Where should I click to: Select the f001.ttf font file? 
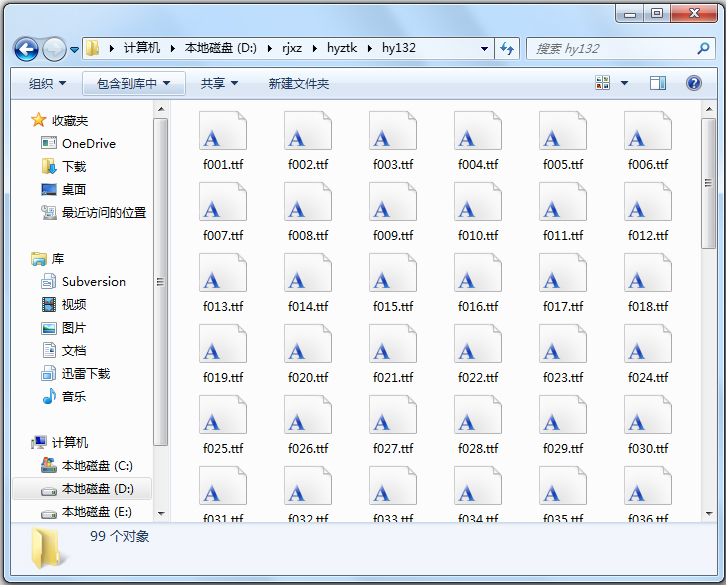223,142
